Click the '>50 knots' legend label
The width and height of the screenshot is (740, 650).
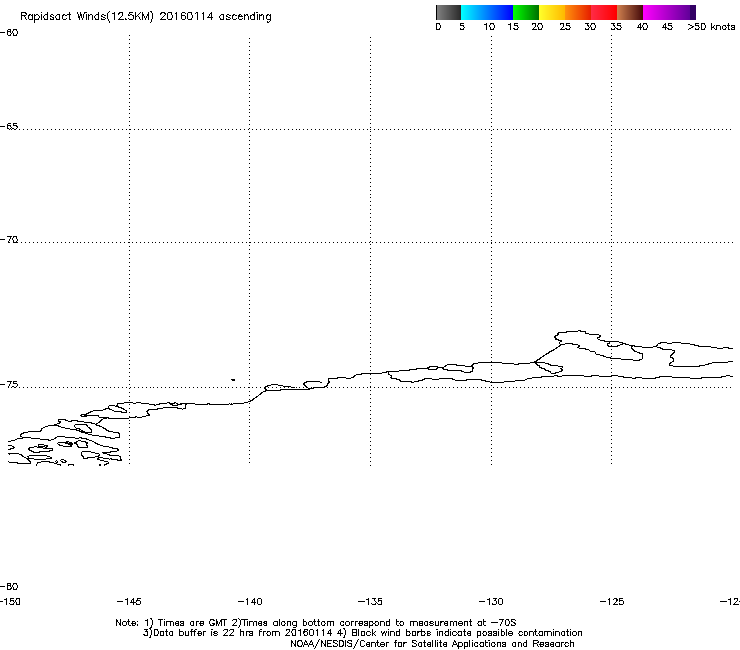pyautogui.click(x=711, y=27)
